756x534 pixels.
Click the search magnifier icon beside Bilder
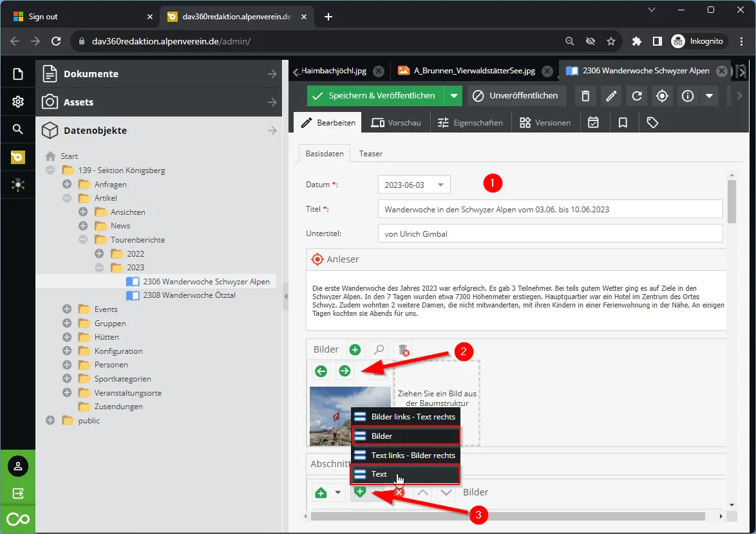tap(379, 349)
